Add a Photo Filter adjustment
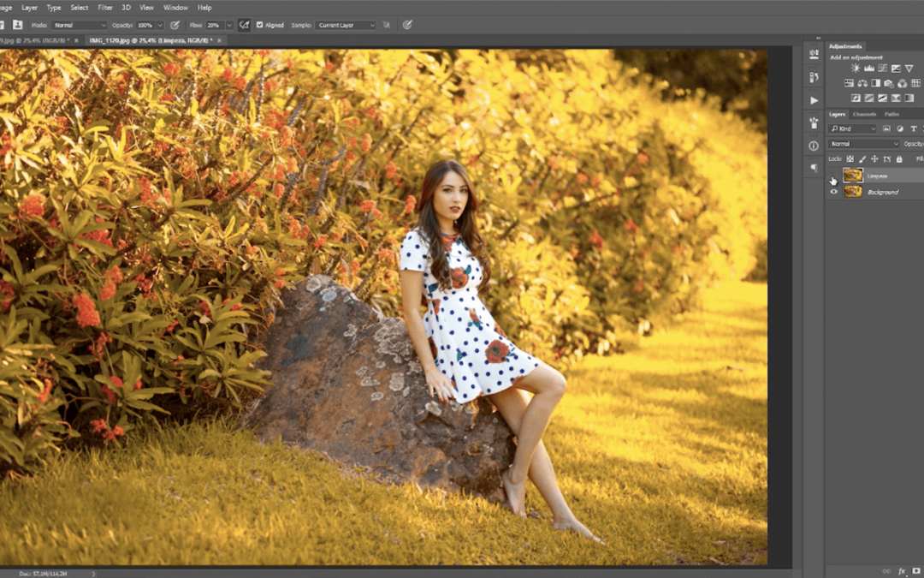This screenshot has width=924, height=578. 888,83
